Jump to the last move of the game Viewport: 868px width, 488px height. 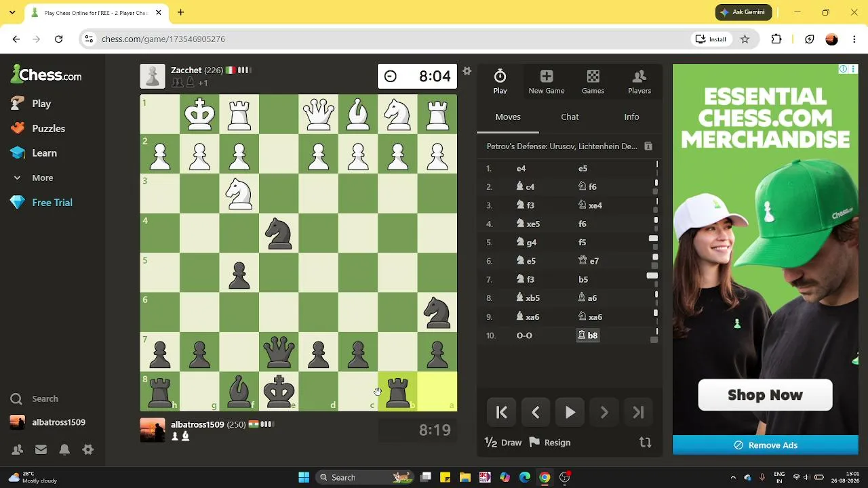[x=638, y=412]
